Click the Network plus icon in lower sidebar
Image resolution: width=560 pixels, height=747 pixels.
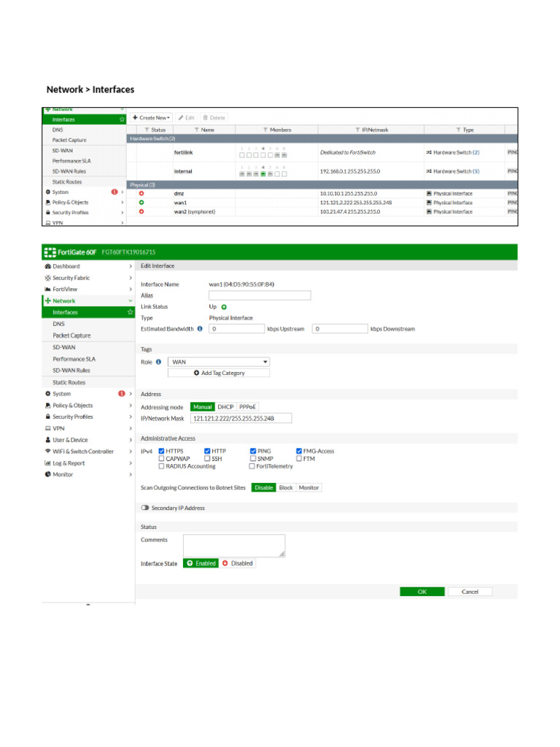47,301
